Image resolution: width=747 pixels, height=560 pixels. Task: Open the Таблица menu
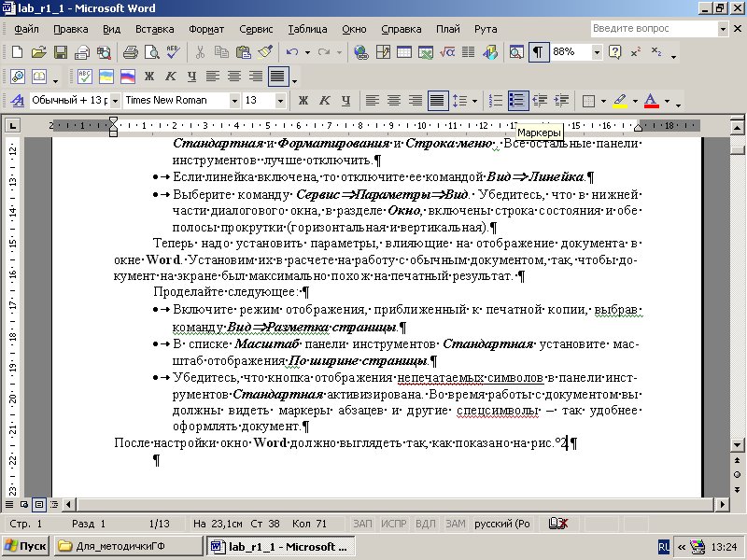tap(307, 29)
